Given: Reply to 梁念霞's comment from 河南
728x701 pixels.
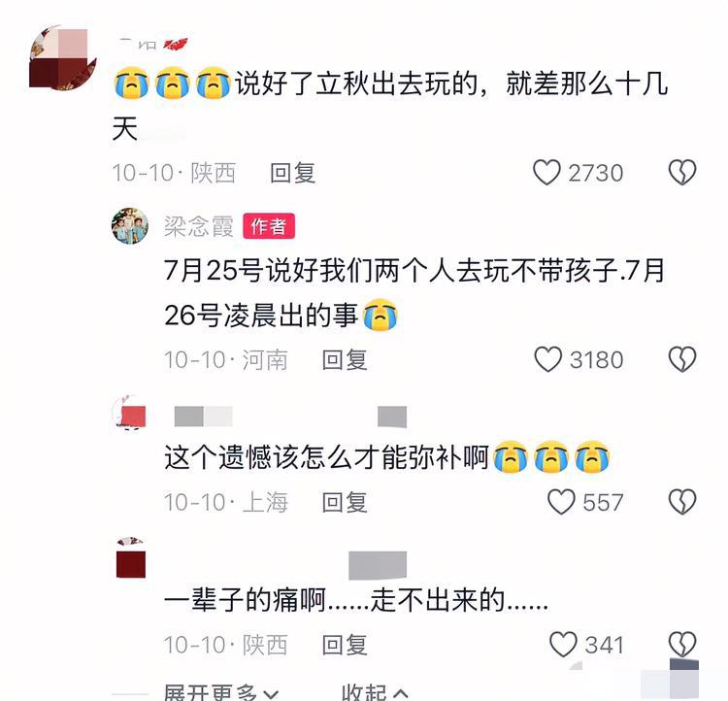Looking at the screenshot, I should (345, 359).
